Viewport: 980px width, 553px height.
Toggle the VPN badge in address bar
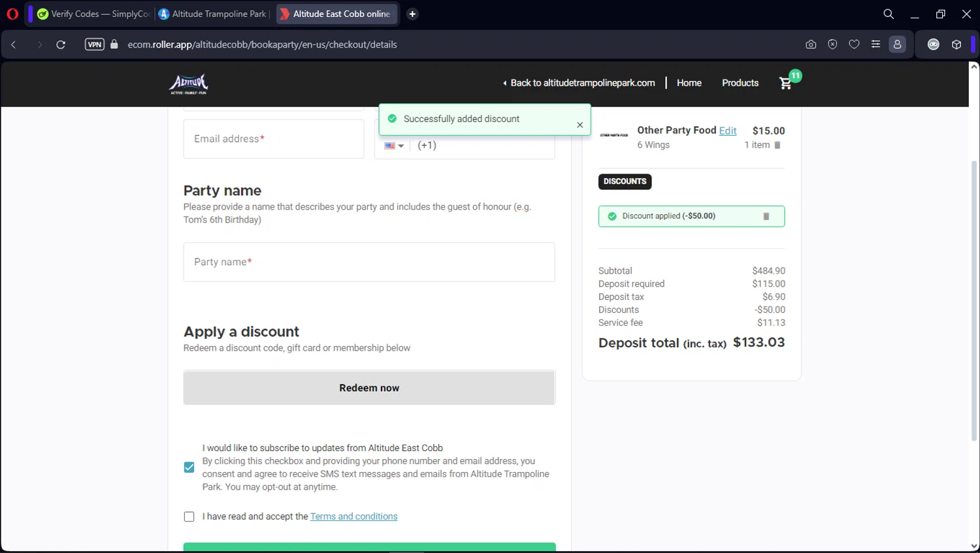(95, 44)
